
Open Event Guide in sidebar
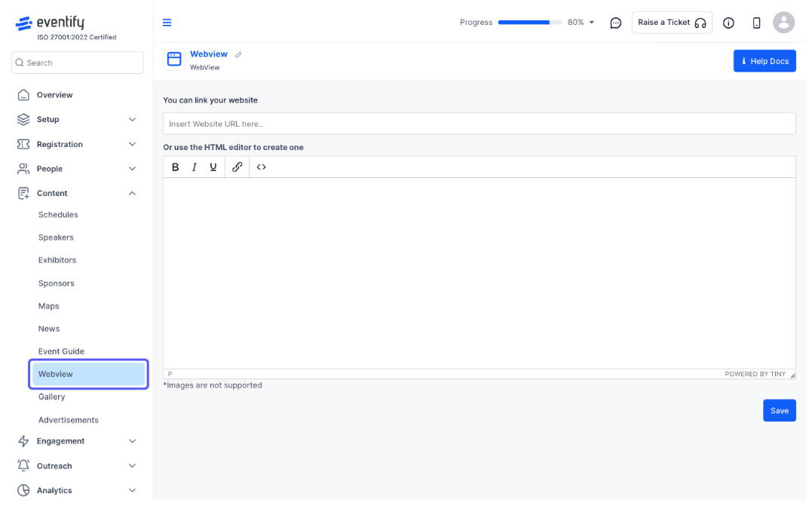61,351
